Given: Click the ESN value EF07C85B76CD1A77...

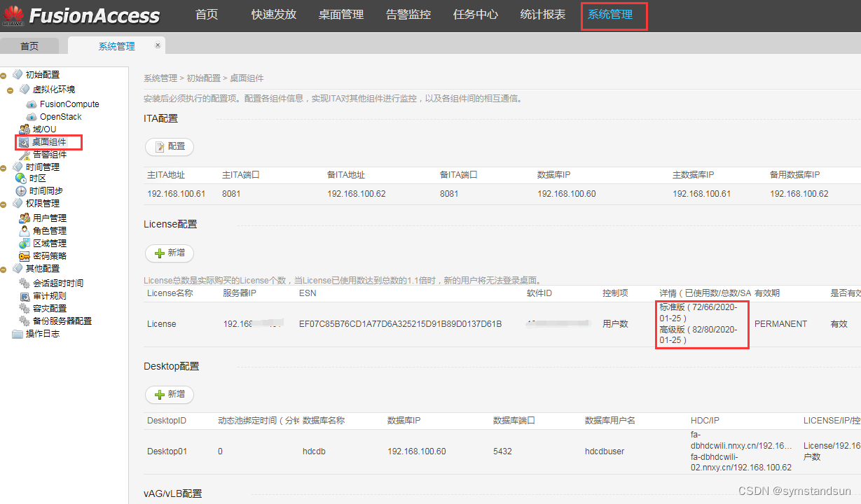Looking at the screenshot, I should [x=400, y=324].
